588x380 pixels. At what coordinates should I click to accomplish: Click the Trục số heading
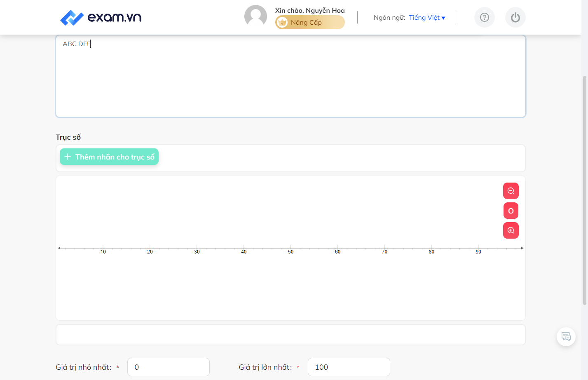pyautogui.click(x=68, y=137)
